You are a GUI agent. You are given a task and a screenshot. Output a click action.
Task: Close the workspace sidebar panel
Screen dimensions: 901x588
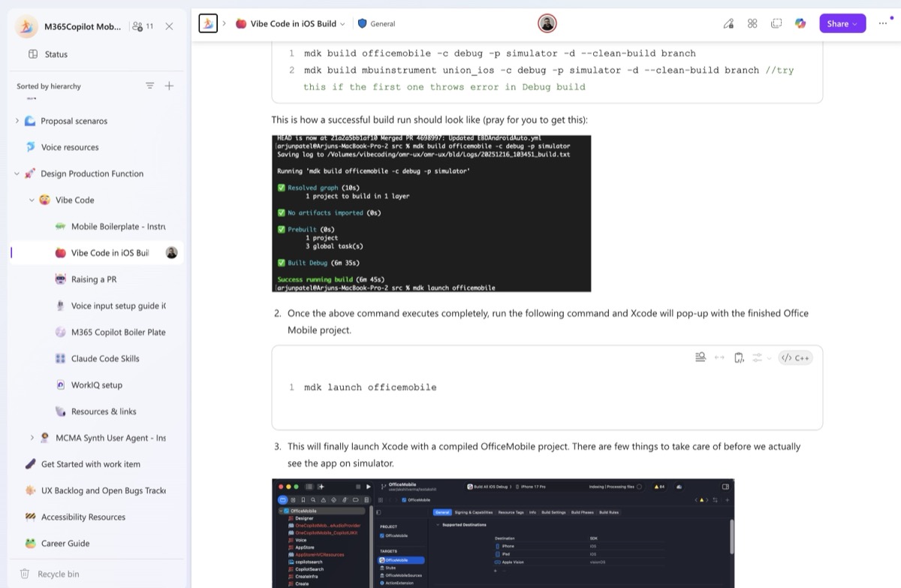(169, 26)
